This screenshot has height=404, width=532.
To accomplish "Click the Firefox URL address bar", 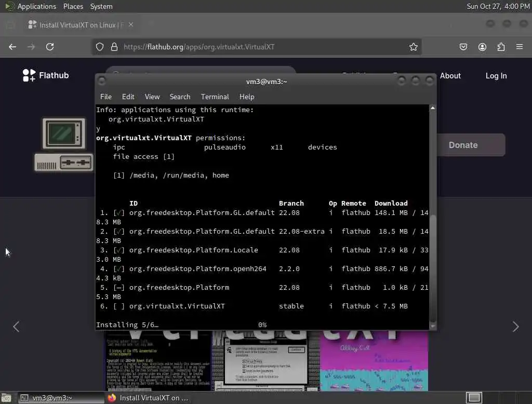I will point(257,47).
